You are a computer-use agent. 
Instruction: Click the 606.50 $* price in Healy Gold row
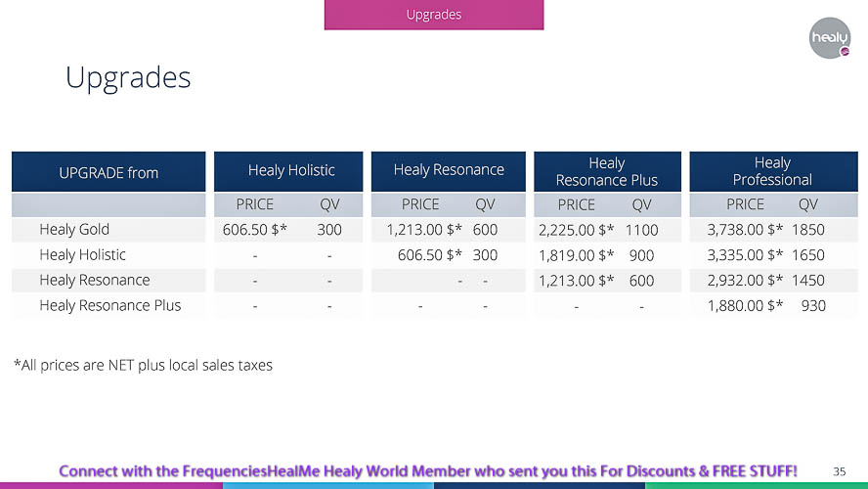tap(255, 229)
